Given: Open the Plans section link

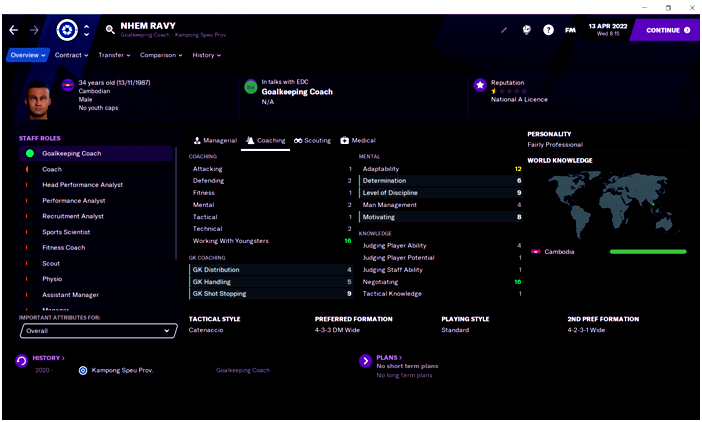Looking at the screenshot, I should tap(389, 358).
